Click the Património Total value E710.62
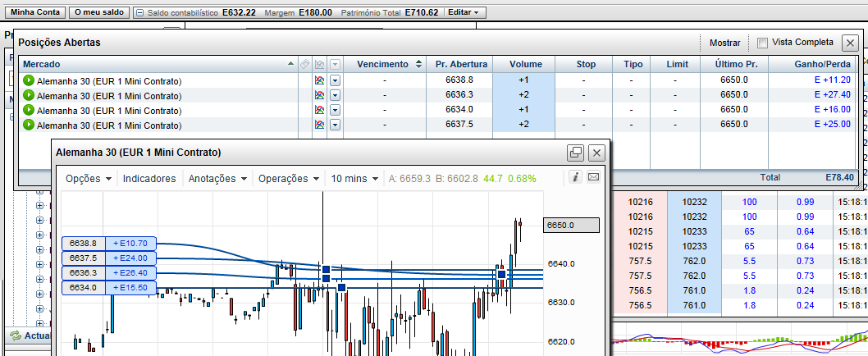 (422, 12)
